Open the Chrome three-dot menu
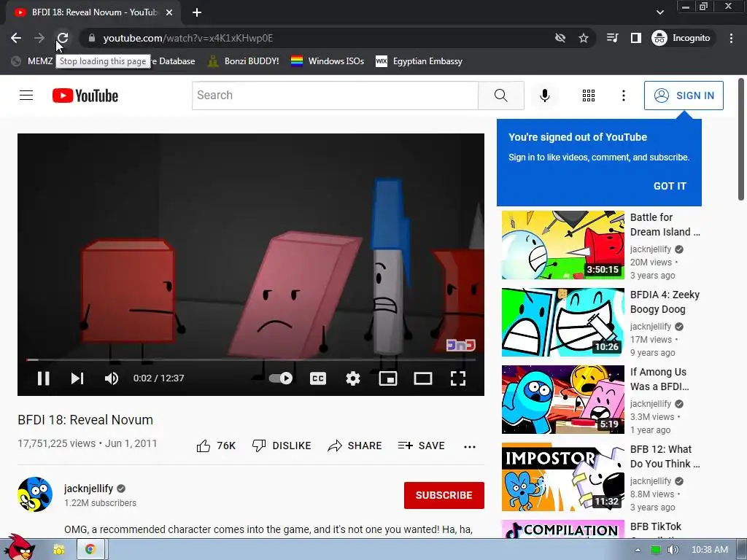 coord(731,38)
